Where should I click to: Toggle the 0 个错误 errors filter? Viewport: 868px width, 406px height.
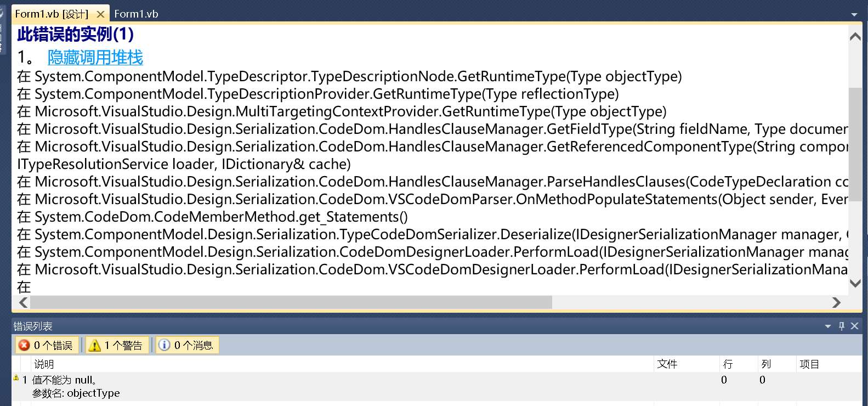coord(47,345)
